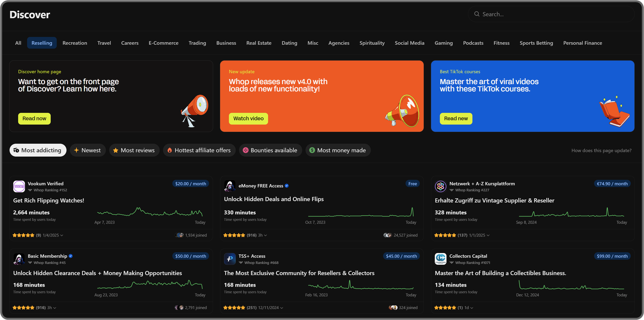
Task: Expand reviews chevron next to 1/4/2025
Action: coord(62,235)
